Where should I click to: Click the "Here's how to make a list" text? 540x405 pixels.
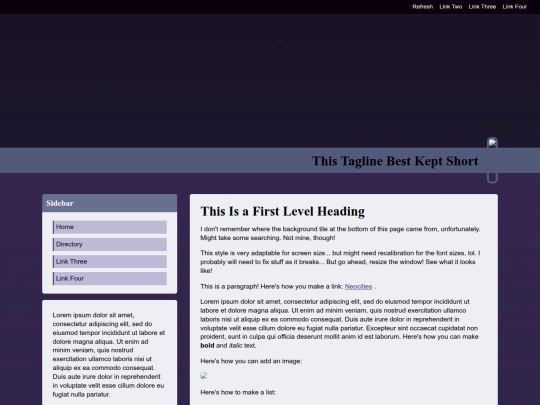[238, 392]
